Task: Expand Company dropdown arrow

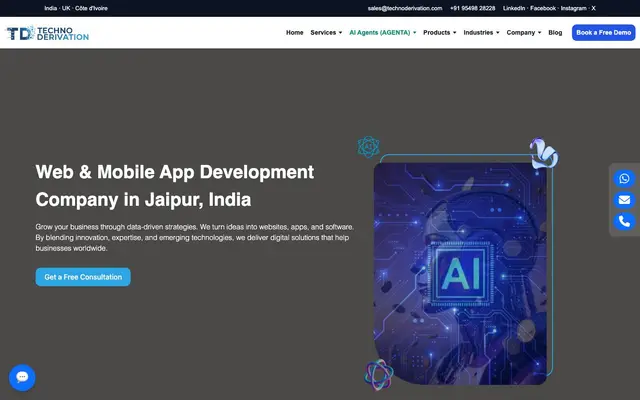Action: coord(540,33)
